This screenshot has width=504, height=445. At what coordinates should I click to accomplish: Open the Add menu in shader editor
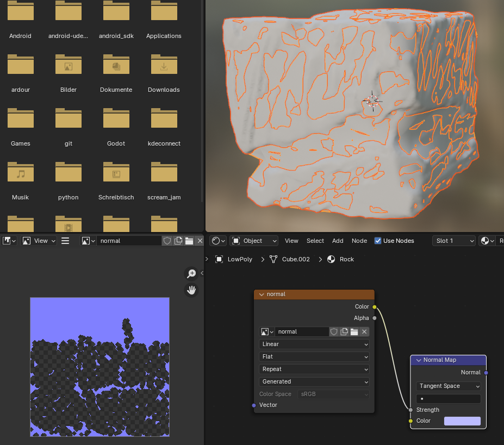click(338, 241)
